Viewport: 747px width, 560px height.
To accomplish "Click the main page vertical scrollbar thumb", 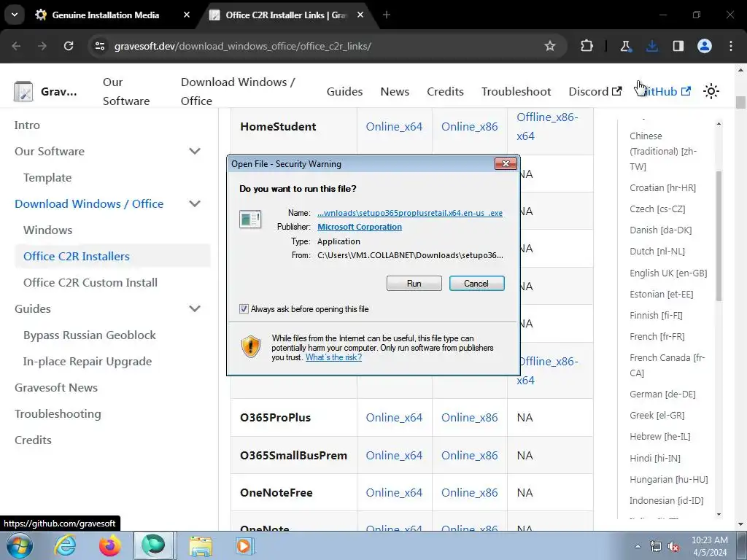I will (741, 102).
